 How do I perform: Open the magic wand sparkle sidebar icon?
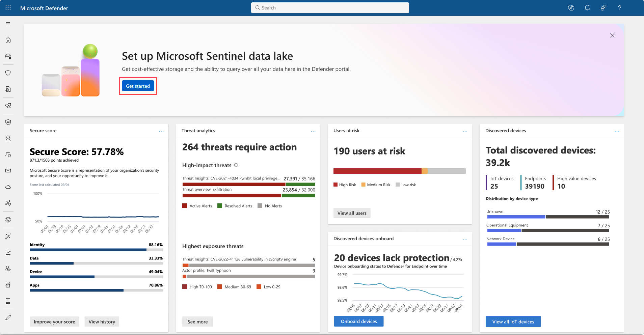(8, 236)
